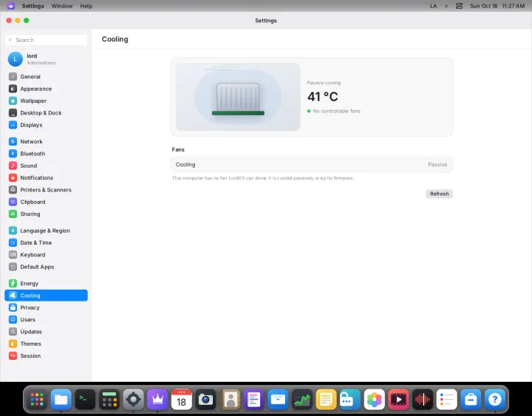The image size is (532, 416).
Task: Select the Session sidebar icon
Action: pyautogui.click(x=13, y=355)
